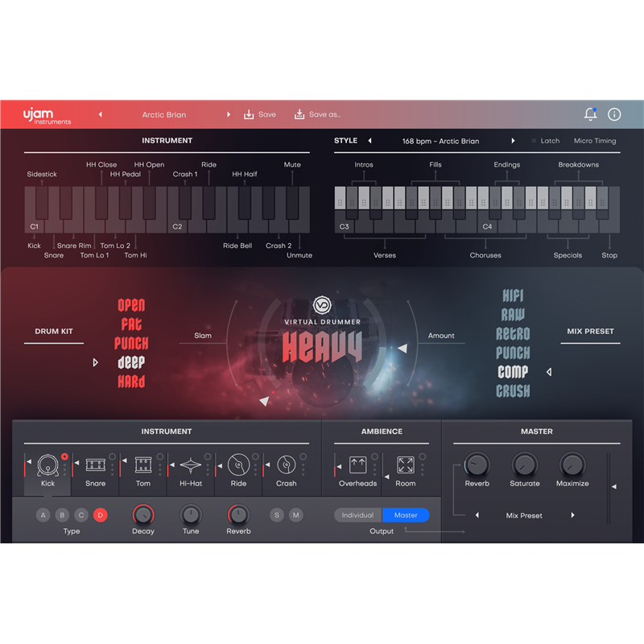
Task: Select next style arrow
Action: click(x=513, y=141)
